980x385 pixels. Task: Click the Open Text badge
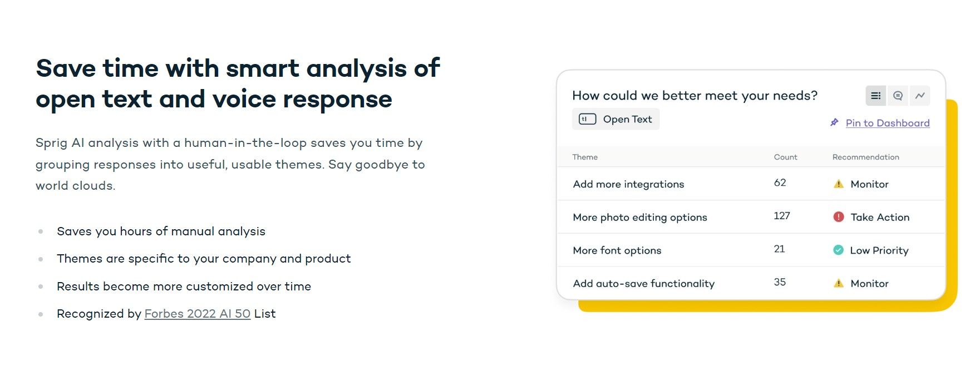pos(615,119)
